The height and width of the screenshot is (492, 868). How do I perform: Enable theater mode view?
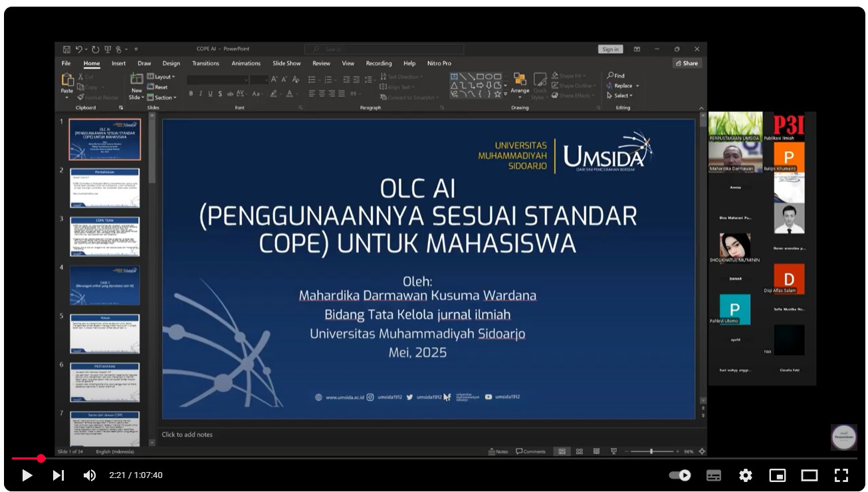click(810, 475)
